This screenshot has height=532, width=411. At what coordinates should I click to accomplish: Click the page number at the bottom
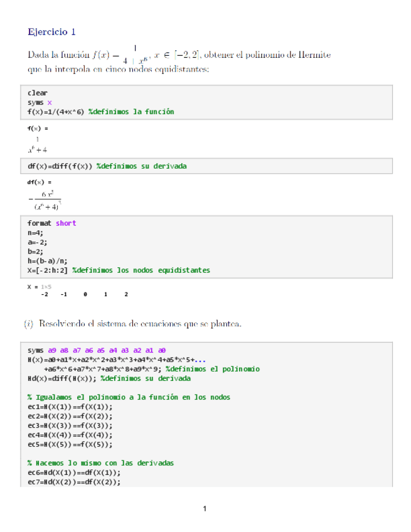click(205, 508)
